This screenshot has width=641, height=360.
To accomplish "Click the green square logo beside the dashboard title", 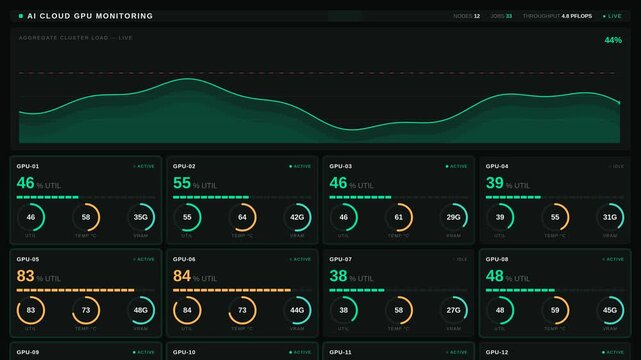I will coord(21,16).
